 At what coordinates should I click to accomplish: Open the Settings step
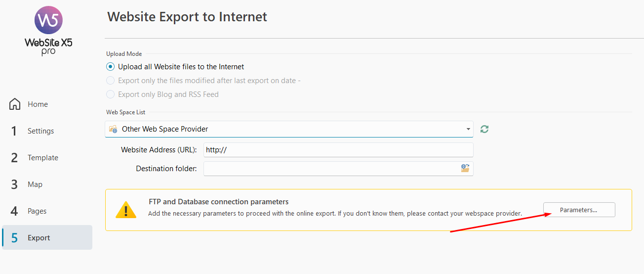click(40, 131)
